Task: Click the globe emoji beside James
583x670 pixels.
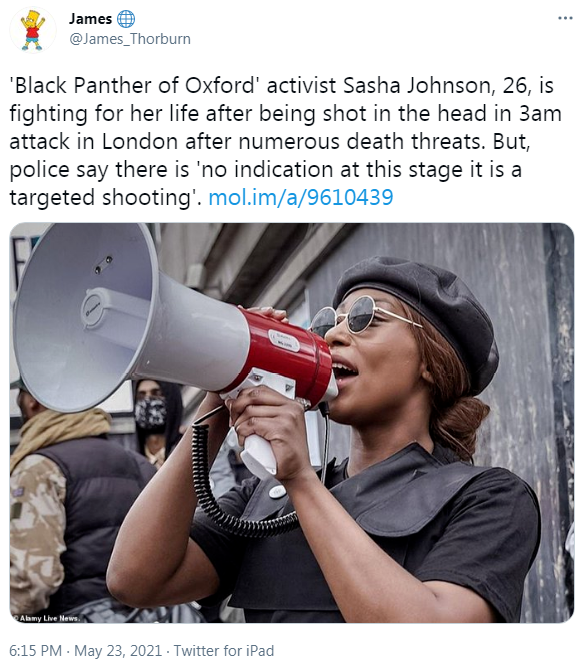Action: (126, 19)
